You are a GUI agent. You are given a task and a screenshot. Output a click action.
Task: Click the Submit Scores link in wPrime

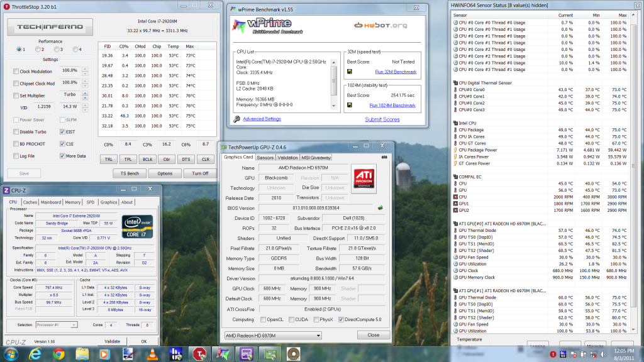382,119
